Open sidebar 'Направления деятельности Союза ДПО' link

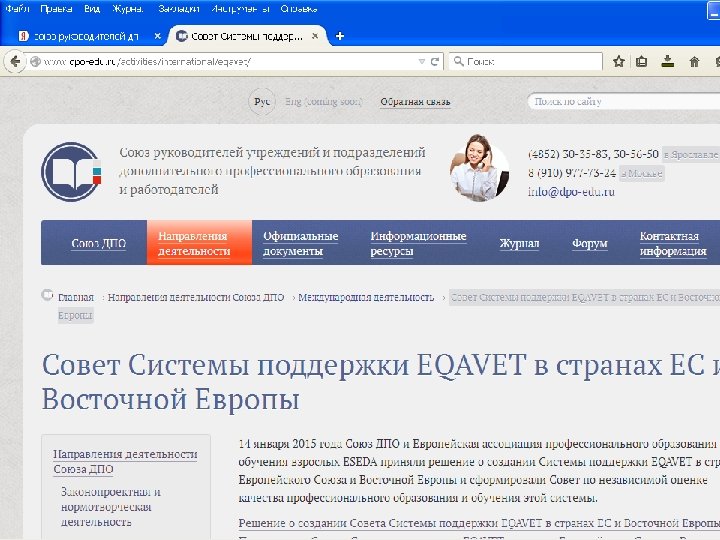pyautogui.click(x=125, y=461)
